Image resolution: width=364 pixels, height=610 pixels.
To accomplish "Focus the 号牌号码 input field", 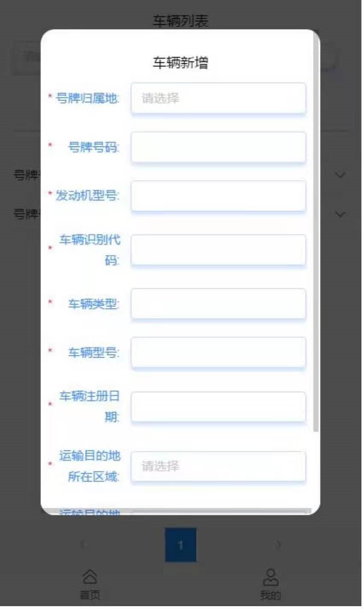I will tap(220, 148).
